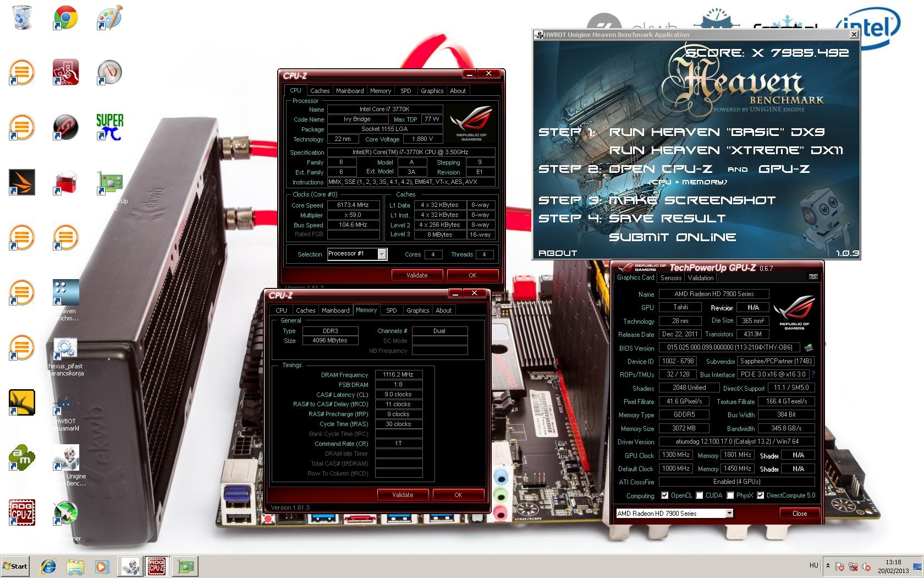Screen dimensions: 924x578
Task: Open the silver speedometer gauge desktop shortcut
Action: click(109, 72)
